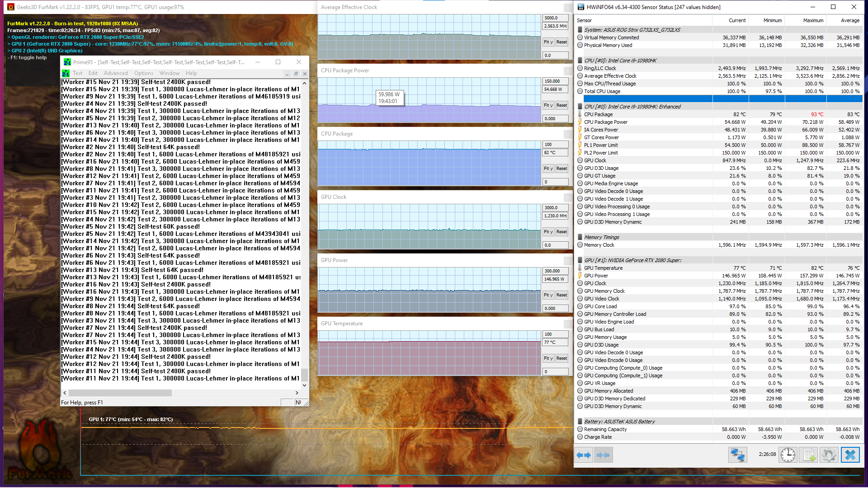Open the Advanced menu in Prime95

(x=116, y=73)
